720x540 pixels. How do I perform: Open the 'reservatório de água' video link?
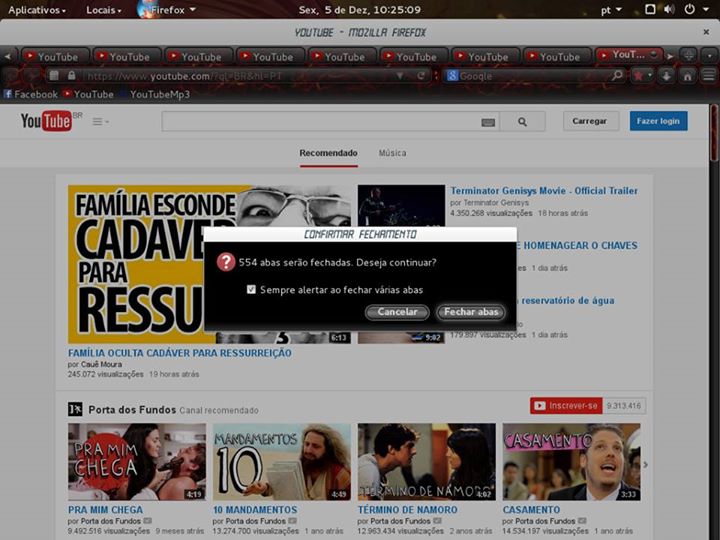(x=566, y=300)
